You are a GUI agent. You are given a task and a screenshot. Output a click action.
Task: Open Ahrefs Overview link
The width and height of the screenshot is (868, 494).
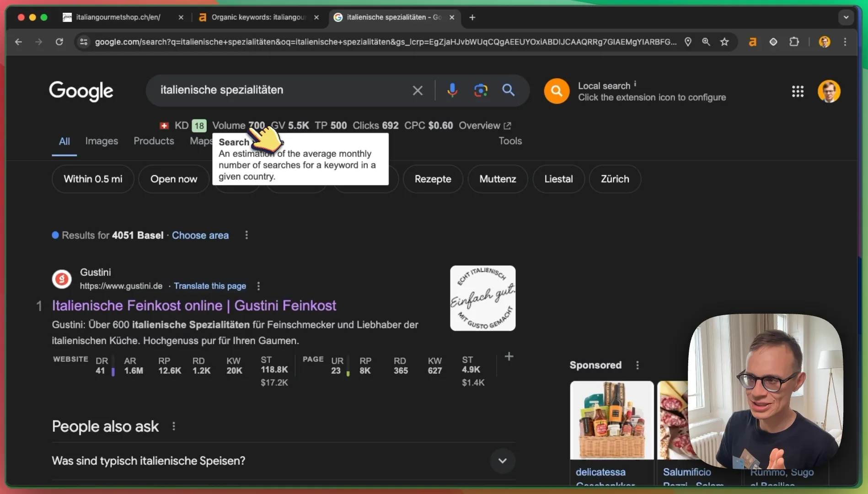click(485, 125)
